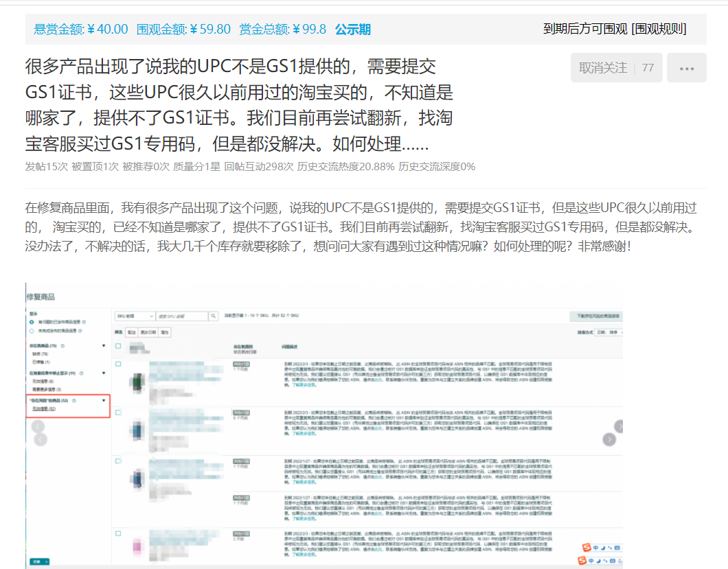Click the 质量分1星 stat

(x=196, y=167)
